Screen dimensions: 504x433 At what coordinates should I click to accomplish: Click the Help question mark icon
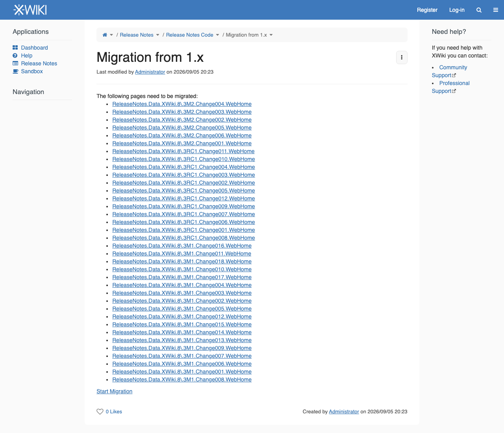[x=15, y=56]
